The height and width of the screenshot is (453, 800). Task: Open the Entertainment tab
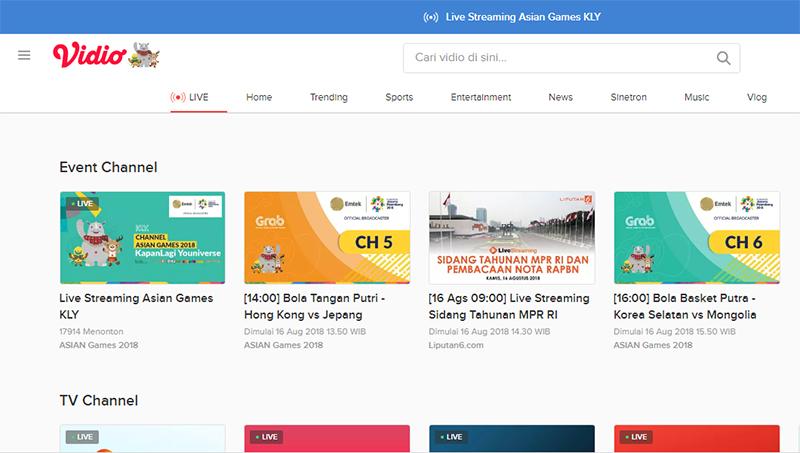pos(480,97)
